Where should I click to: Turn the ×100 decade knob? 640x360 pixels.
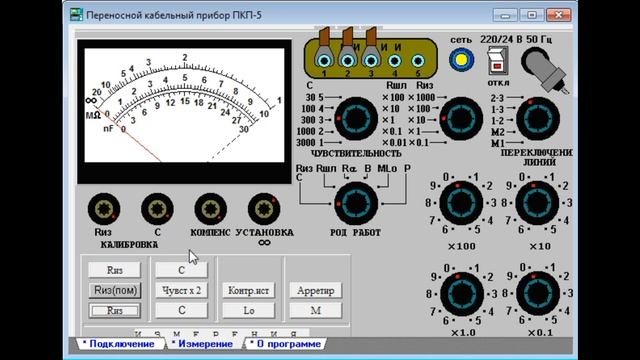[461, 203]
